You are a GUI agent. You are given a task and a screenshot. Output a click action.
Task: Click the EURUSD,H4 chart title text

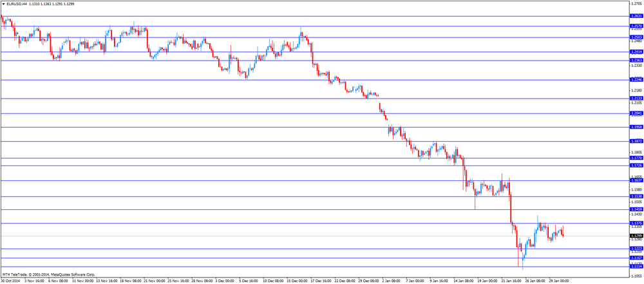[17, 3]
